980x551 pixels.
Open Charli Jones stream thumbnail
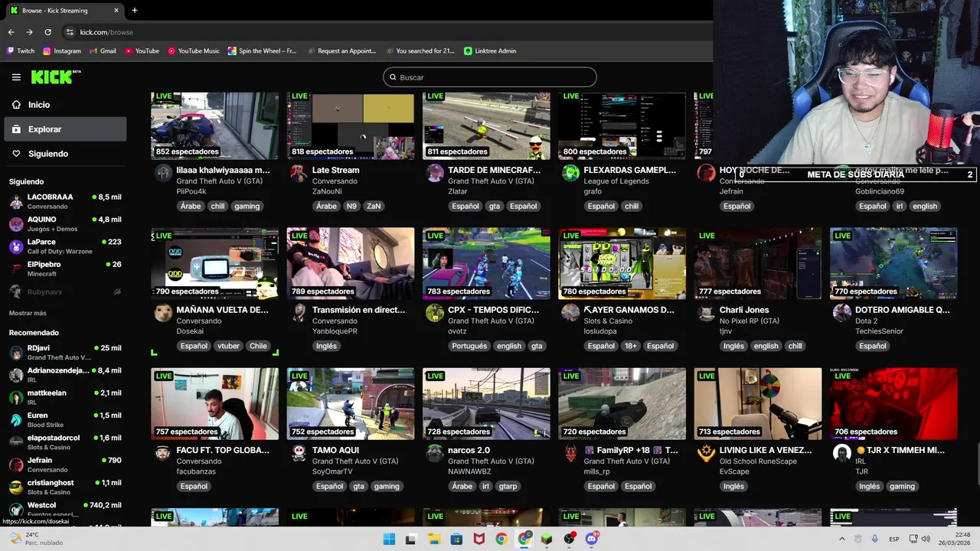pyautogui.click(x=758, y=263)
